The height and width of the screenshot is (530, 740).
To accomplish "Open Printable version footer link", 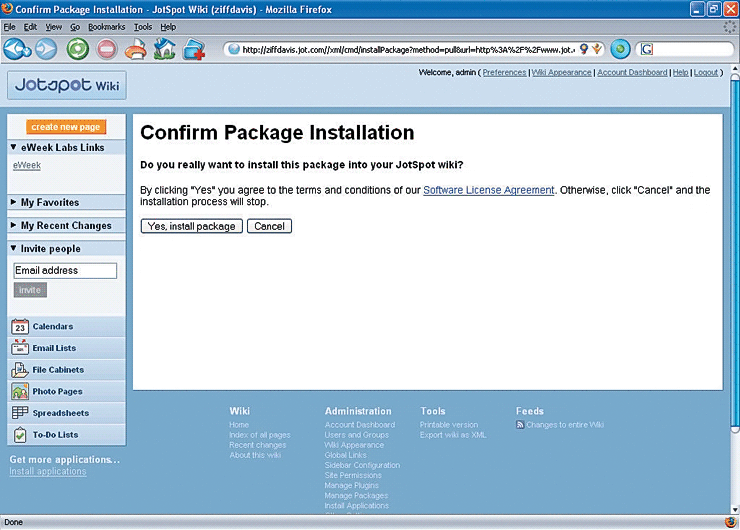I will click(449, 425).
